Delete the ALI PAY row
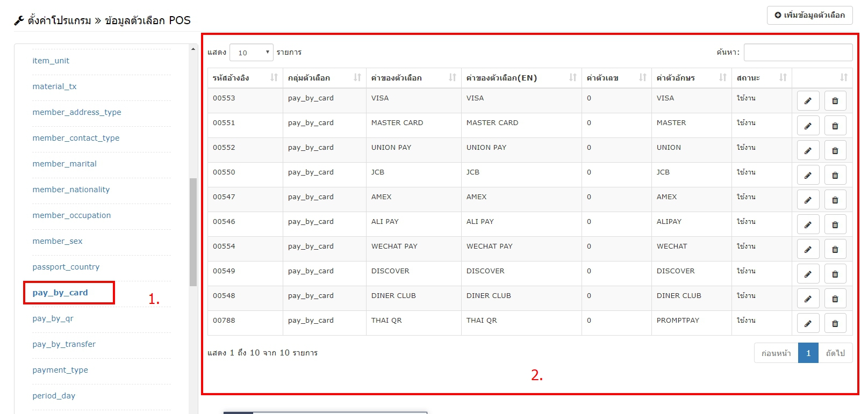868x414 pixels. point(835,224)
